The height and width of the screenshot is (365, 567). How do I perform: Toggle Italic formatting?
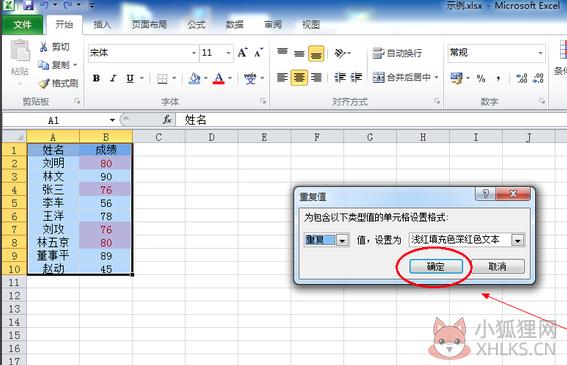click(x=113, y=78)
